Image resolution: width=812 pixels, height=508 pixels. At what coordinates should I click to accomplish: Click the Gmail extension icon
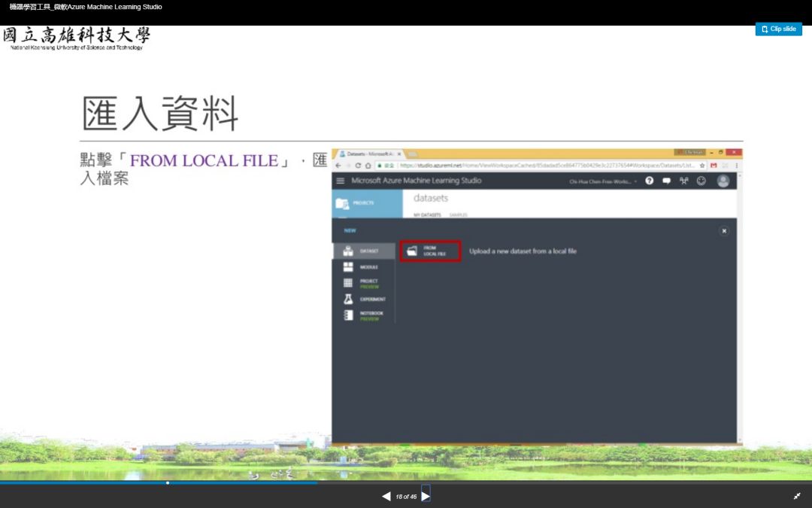[714, 166]
